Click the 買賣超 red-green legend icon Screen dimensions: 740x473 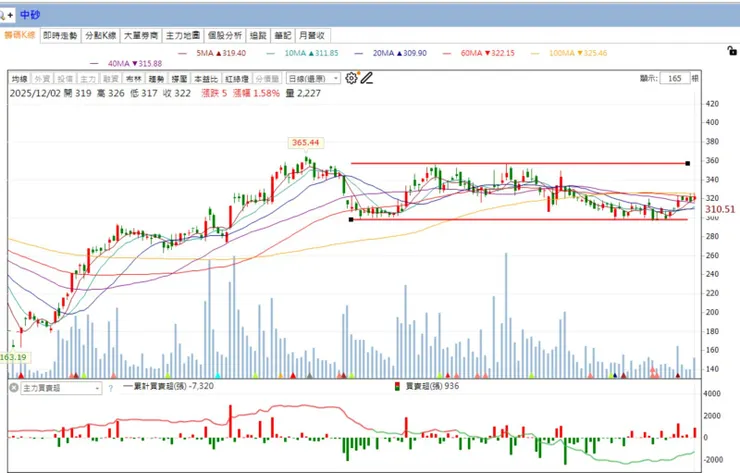click(397, 387)
